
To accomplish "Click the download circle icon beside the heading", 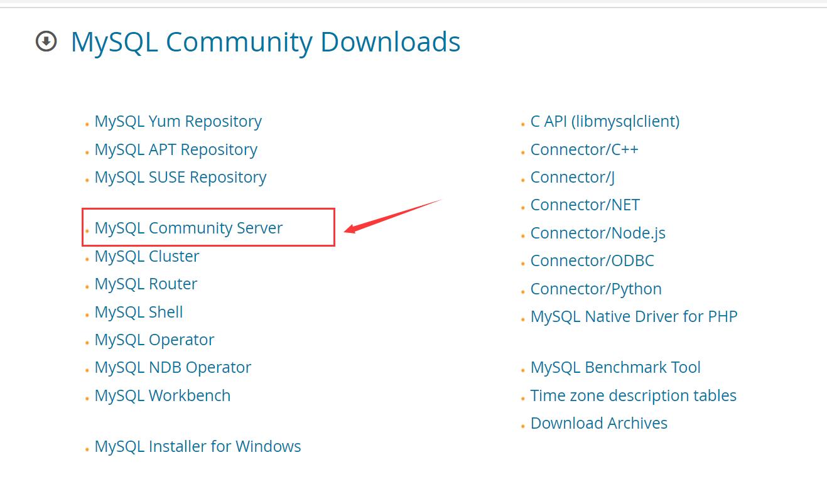I will click(46, 42).
